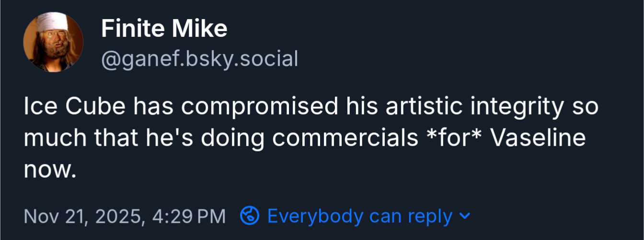Click the word reply beside the chevron

(x=430, y=217)
